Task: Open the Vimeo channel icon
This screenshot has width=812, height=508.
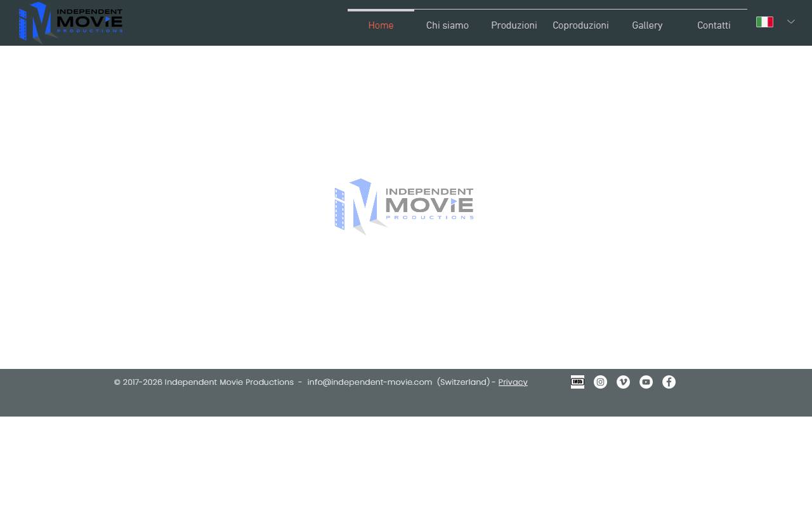Action: pyautogui.click(x=623, y=382)
